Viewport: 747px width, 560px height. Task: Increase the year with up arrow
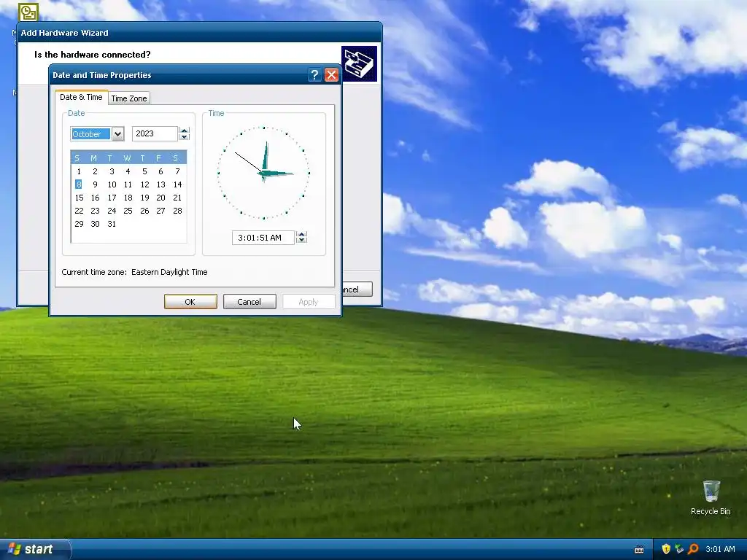click(185, 131)
